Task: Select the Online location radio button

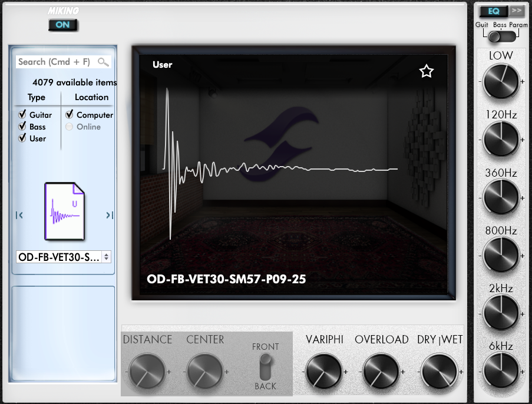Action: point(69,127)
